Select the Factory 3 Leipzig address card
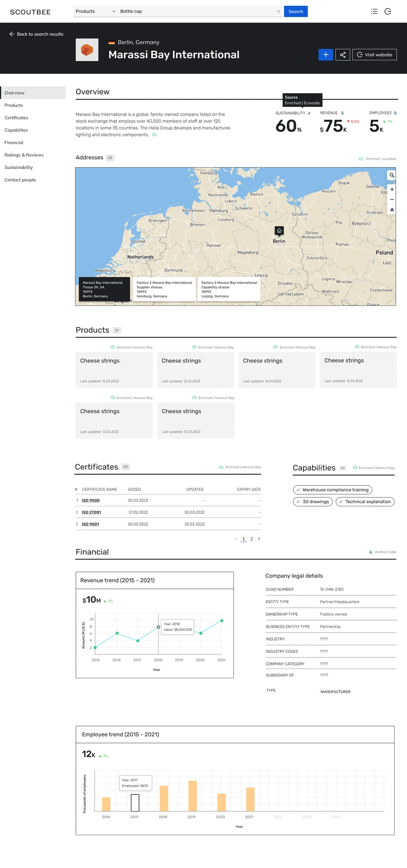Viewport: 407px width, 868px height. pyautogui.click(x=229, y=289)
